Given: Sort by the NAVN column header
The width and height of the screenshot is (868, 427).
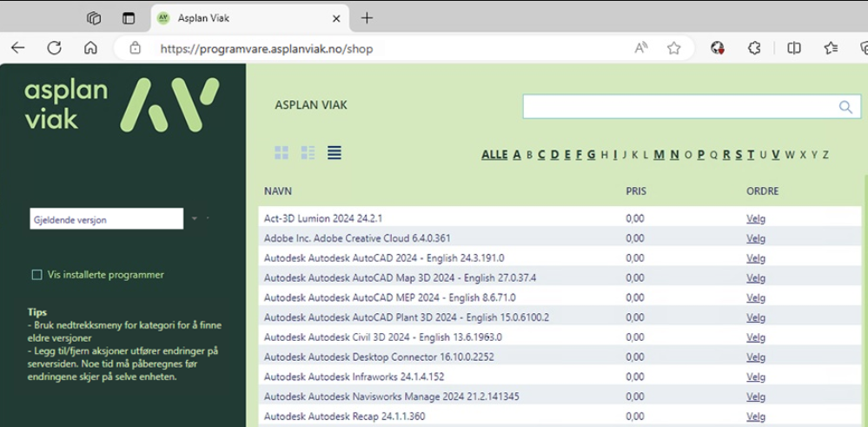Looking at the screenshot, I should 278,191.
